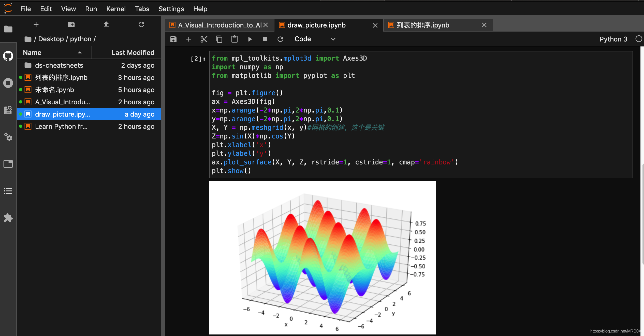Show running terminals and kernels
The image size is (644, 336).
8,83
